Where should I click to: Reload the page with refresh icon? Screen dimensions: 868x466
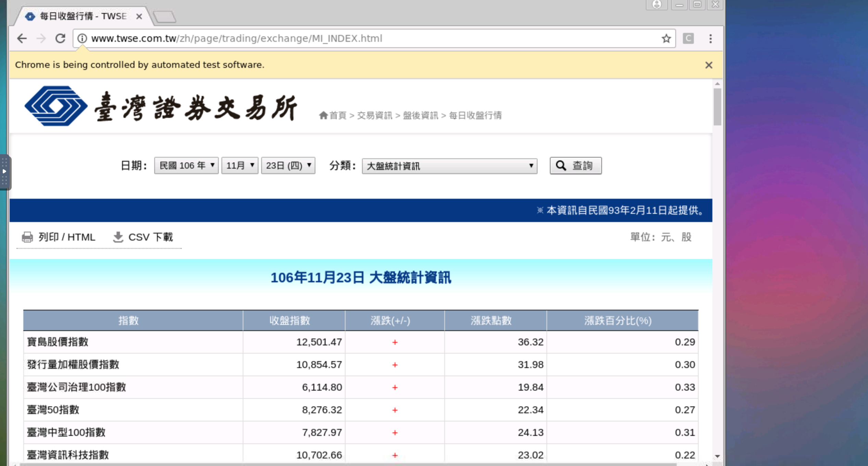click(x=60, y=38)
